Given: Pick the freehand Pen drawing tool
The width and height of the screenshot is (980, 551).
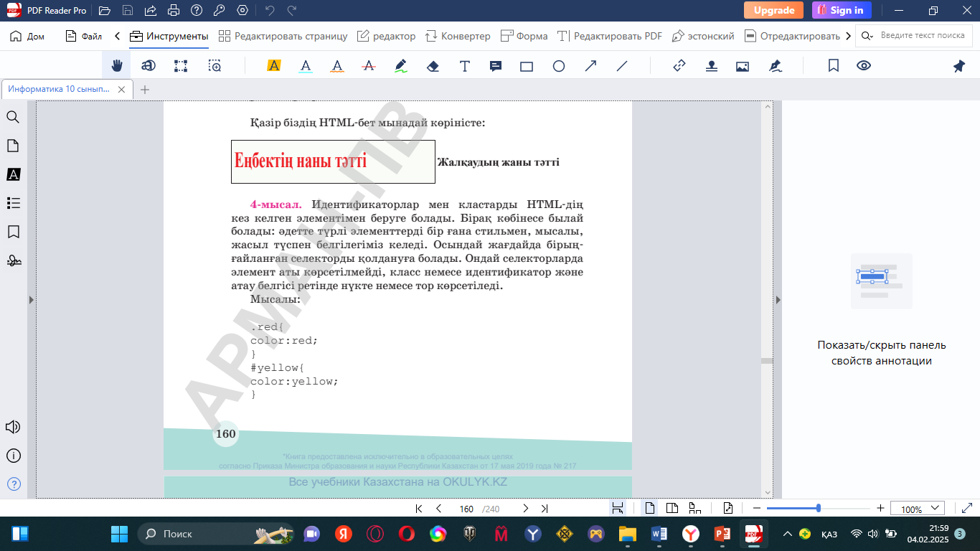Looking at the screenshot, I should [401, 66].
